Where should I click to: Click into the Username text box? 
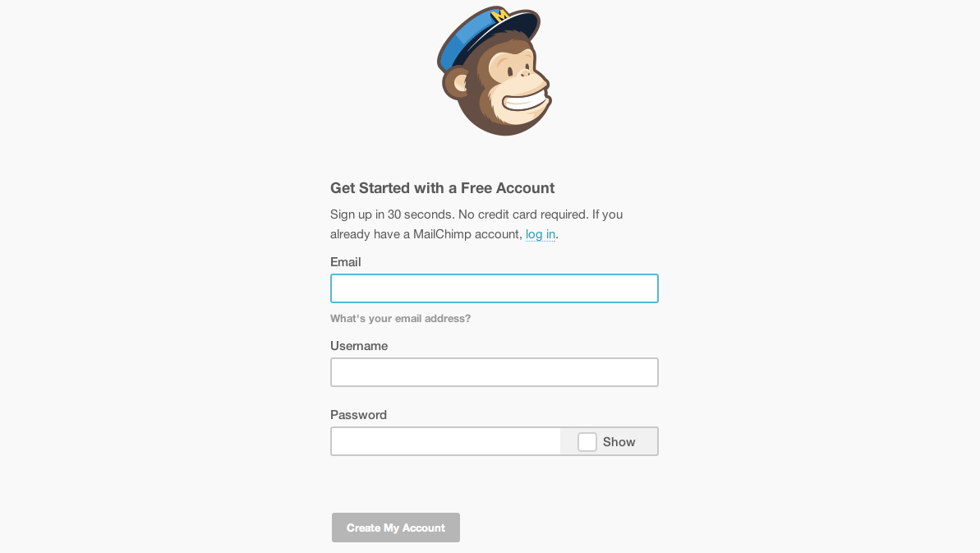(x=495, y=372)
